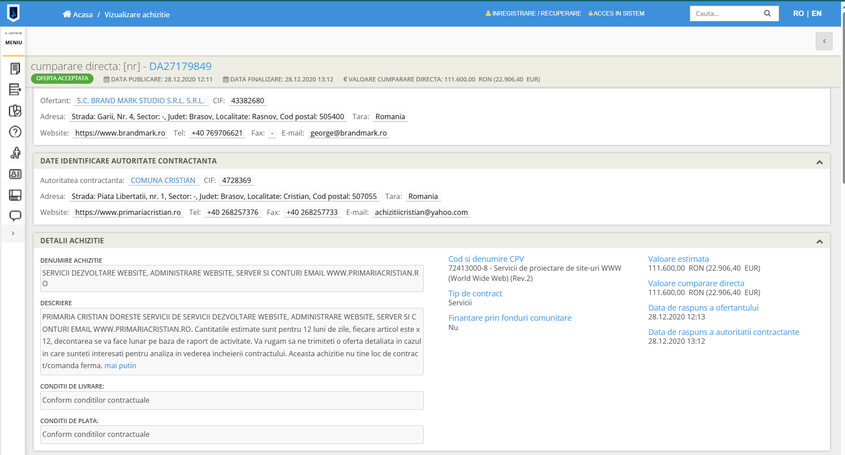Click the map location icon in sidebar
This screenshot has height=455, width=845.
pyautogui.click(x=14, y=111)
